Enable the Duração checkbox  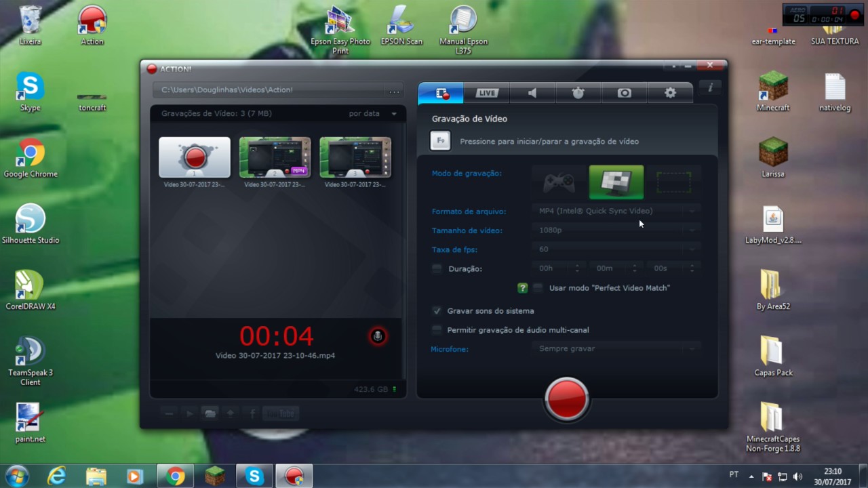coord(437,269)
